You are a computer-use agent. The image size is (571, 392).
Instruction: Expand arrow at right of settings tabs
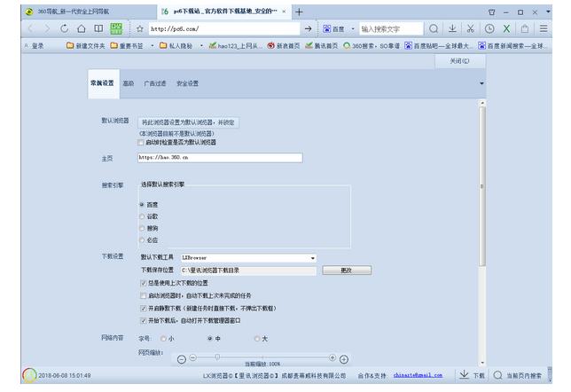click(x=481, y=83)
